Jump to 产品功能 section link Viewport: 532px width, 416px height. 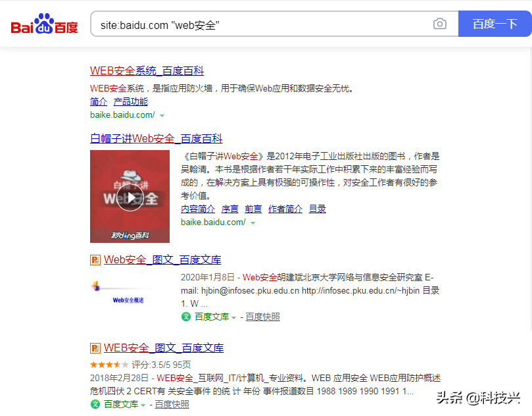pos(131,101)
